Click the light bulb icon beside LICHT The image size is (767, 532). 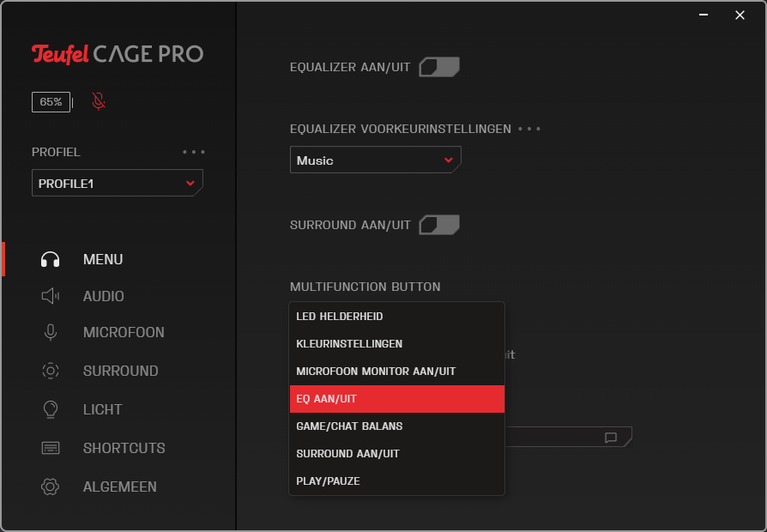(x=51, y=409)
